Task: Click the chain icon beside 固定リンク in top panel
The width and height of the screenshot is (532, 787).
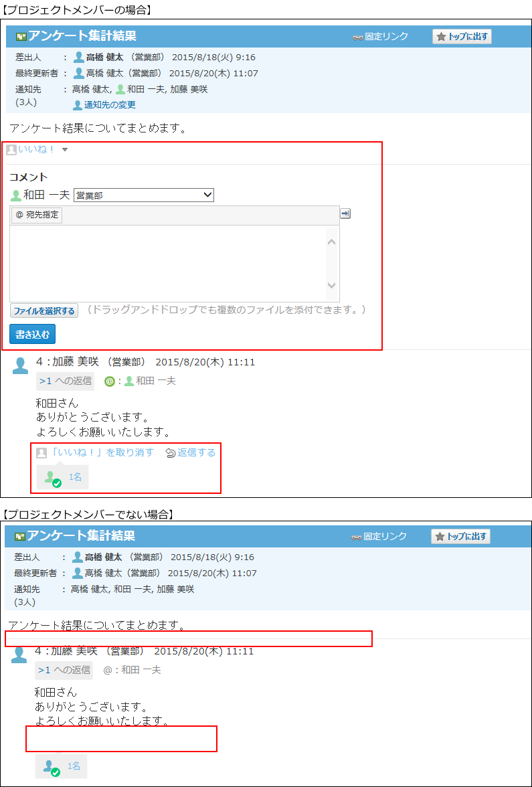Action: (358, 37)
